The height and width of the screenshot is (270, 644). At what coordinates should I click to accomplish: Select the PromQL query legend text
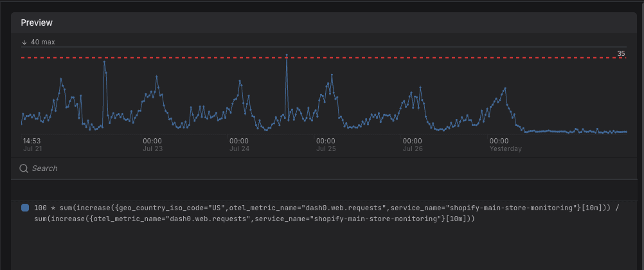click(x=326, y=213)
